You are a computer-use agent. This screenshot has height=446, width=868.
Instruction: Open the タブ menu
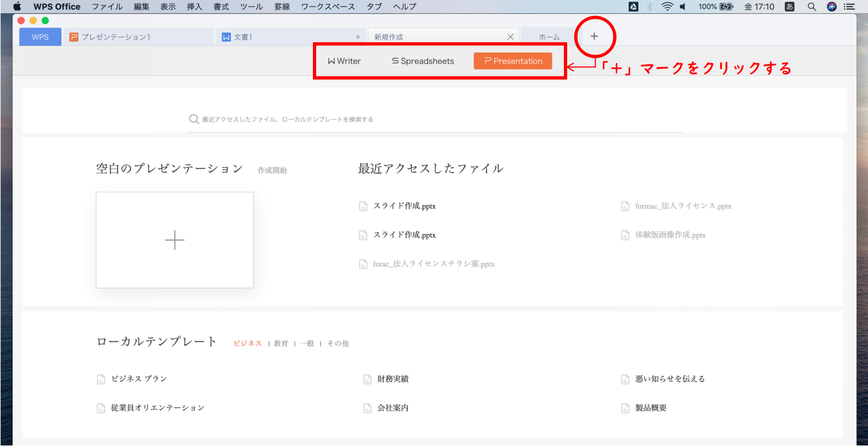(x=374, y=7)
